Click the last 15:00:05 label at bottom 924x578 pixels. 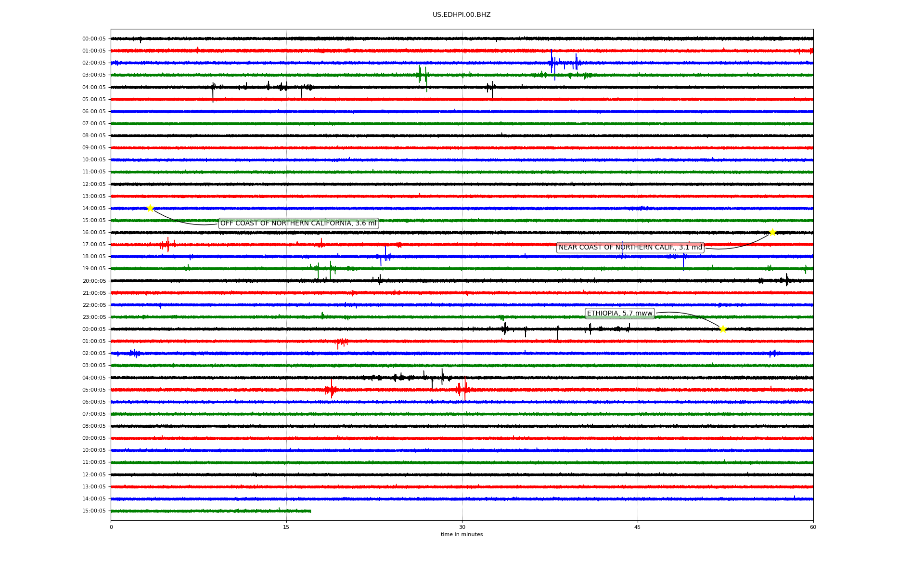pyautogui.click(x=94, y=511)
